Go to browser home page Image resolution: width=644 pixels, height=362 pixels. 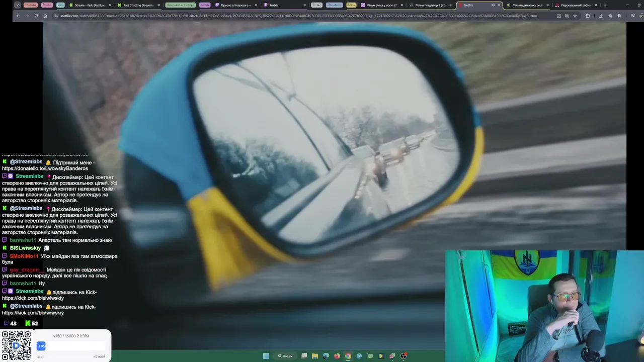click(x=45, y=16)
